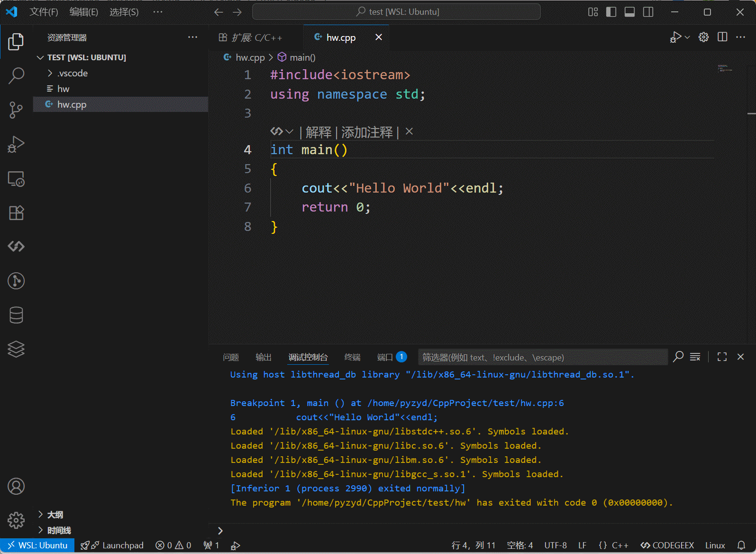Open explorer views and more actions
Screen dimensions: 756x554
pyautogui.click(x=192, y=37)
